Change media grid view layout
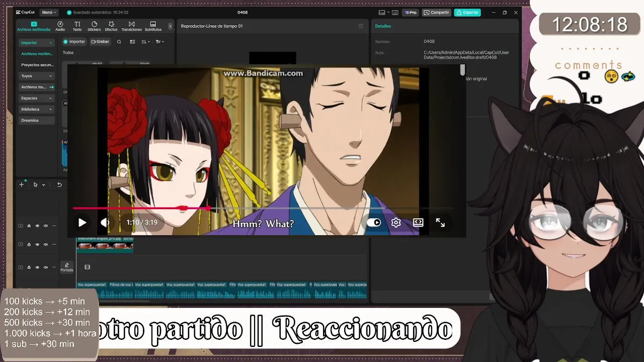The width and height of the screenshot is (644, 362). tap(132, 42)
